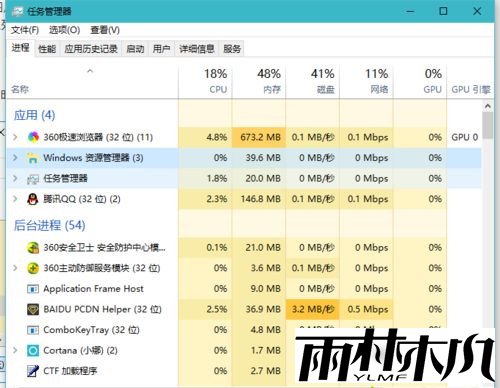Viewport: 500px width, 388px height.
Task: Sort by the CPU column header
Action: coord(205,82)
